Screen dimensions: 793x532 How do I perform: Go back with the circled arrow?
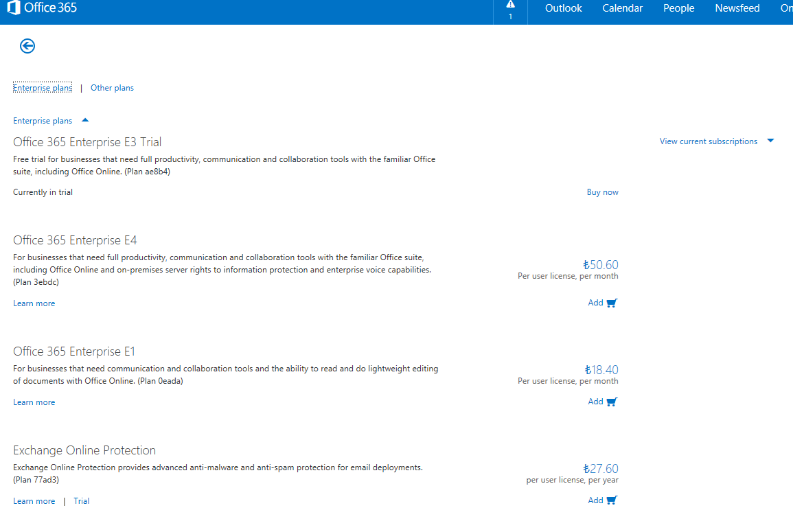pyautogui.click(x=27, y=46)
